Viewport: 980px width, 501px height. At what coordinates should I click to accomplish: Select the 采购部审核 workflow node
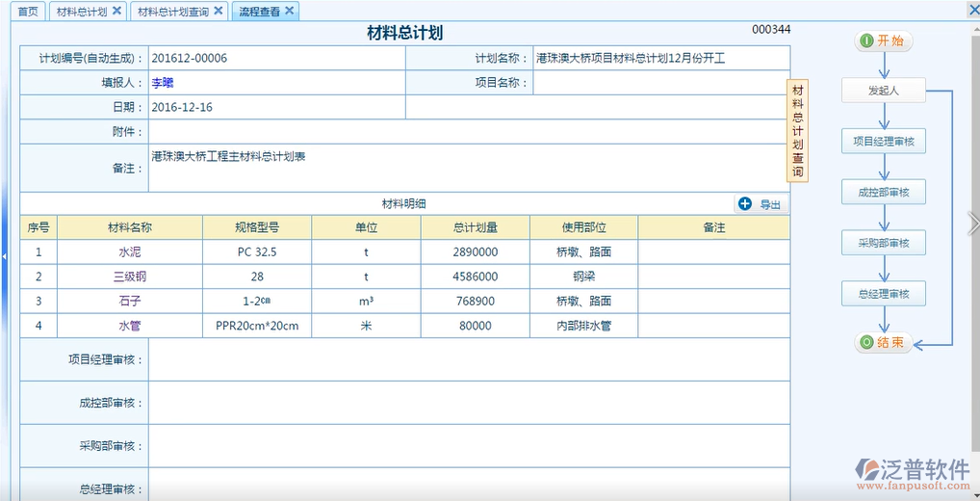[x=883, y=243]
